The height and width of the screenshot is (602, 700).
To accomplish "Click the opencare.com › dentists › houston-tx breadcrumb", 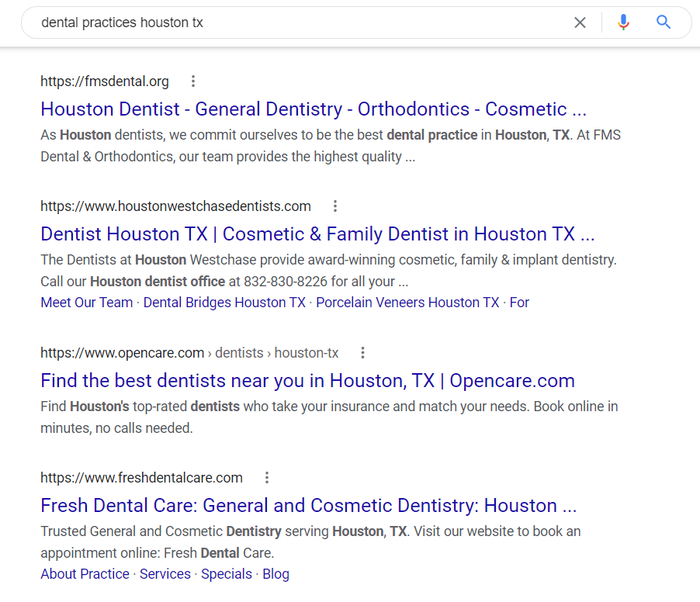I will click(189, 353).
